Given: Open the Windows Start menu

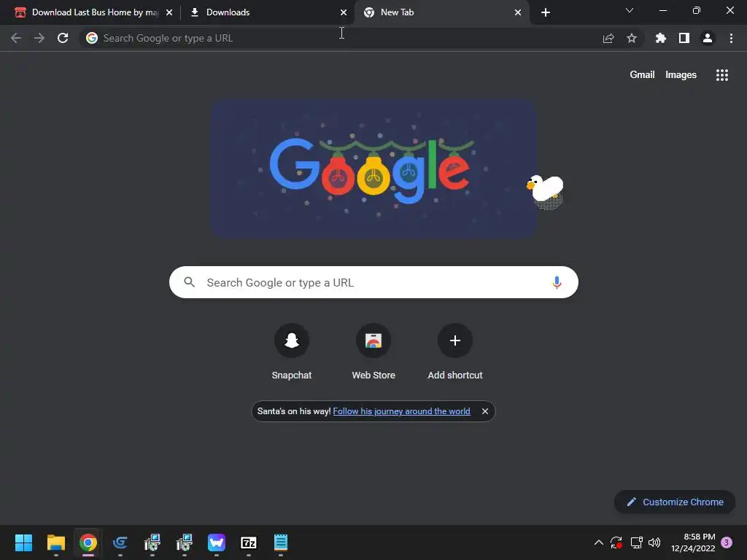Looking at the screenshot, I should [x=24, y=542].
